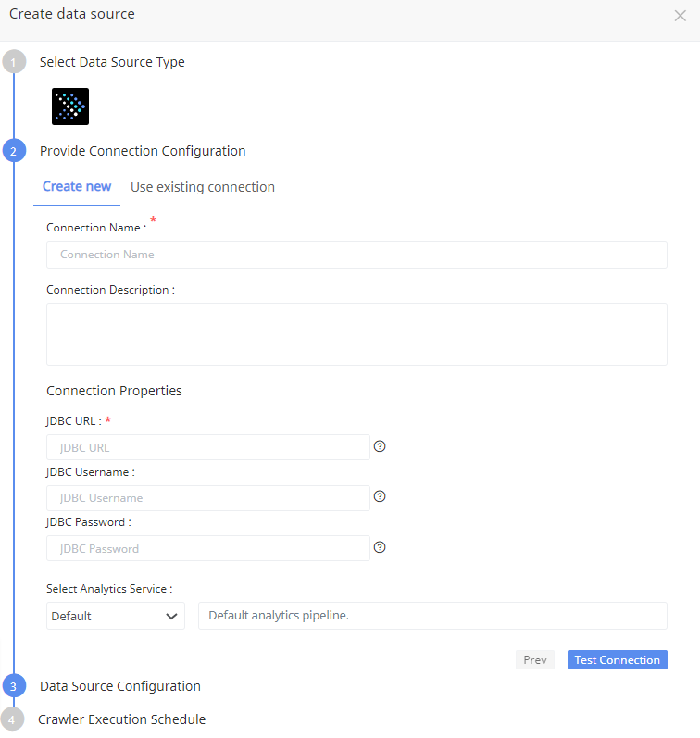700x738 pixels.
Task: Select the Create new tab
Action: [77, 187]
